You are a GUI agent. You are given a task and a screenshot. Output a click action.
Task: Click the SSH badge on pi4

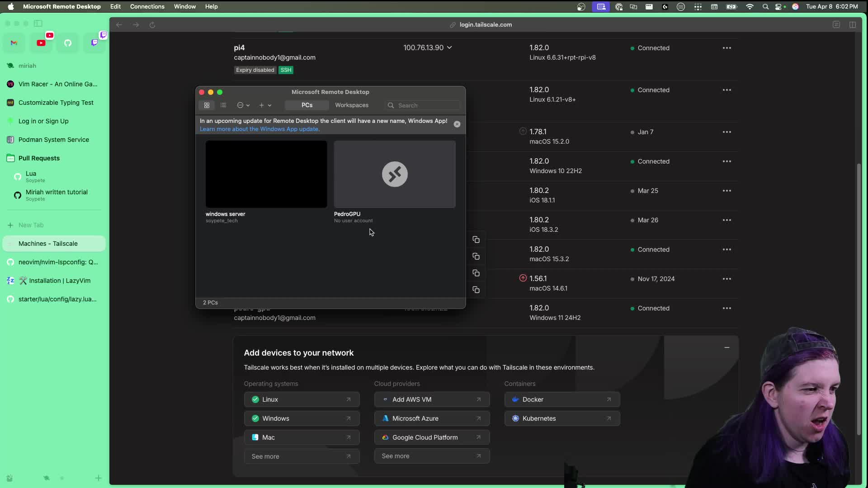coord(286,70)
